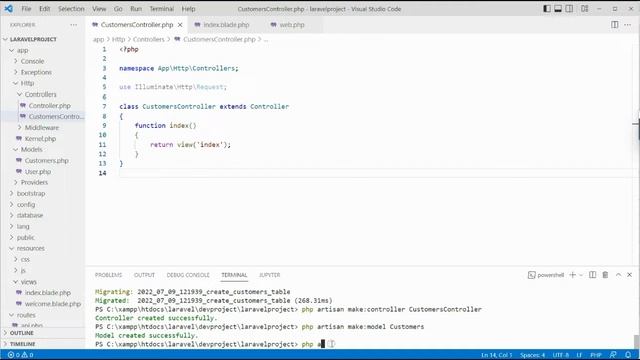Open the Go menu
This screenshot has height=360, width=640.
[x=118, y=9]
